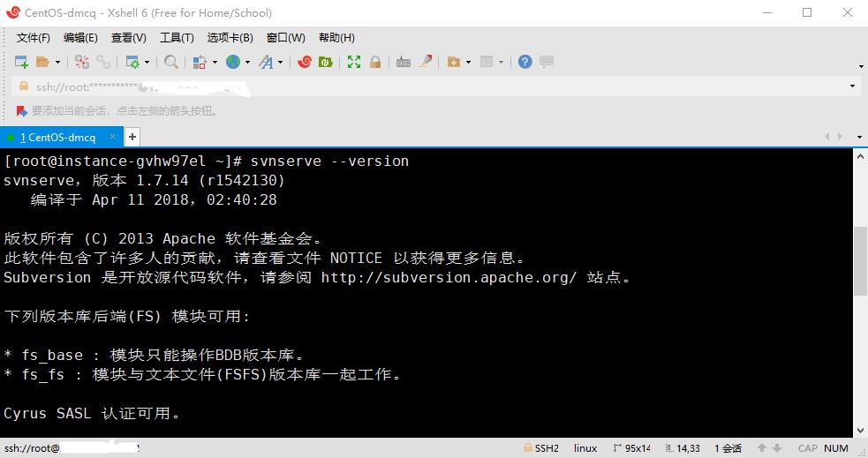
Task: Click the Cyrus SASL 认证可用 line
Action: click(x=92, y=413)
